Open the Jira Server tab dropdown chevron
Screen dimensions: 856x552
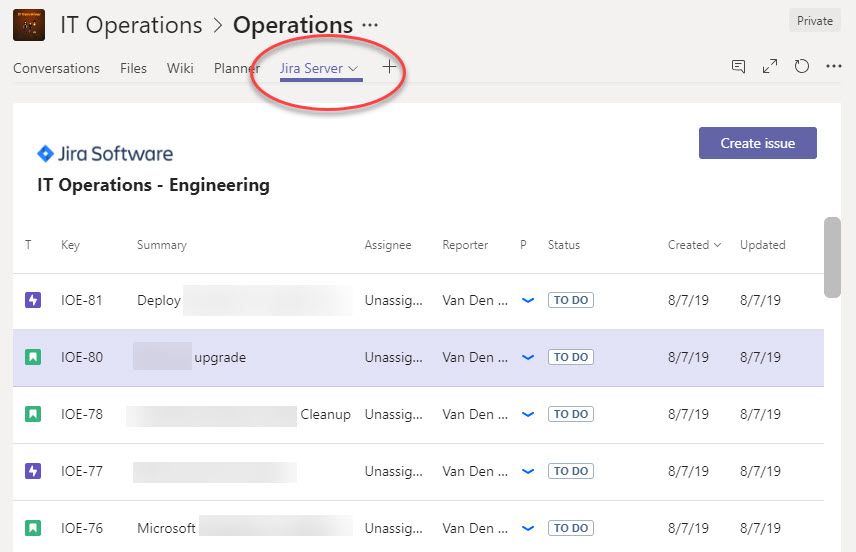click(353, 69)
